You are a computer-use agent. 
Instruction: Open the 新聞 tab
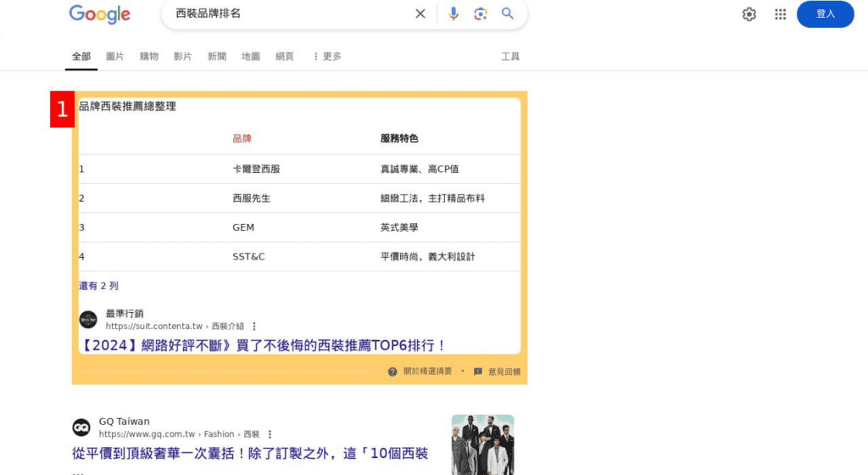click(x=217, y=57)
